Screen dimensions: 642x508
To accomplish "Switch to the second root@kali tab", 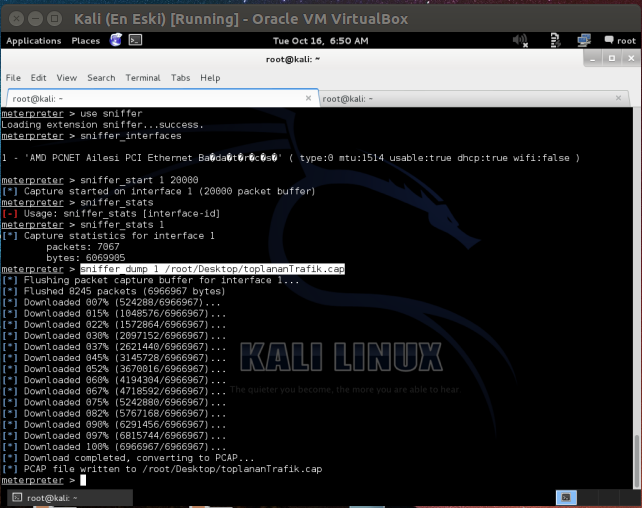I will tap(474, 99).
